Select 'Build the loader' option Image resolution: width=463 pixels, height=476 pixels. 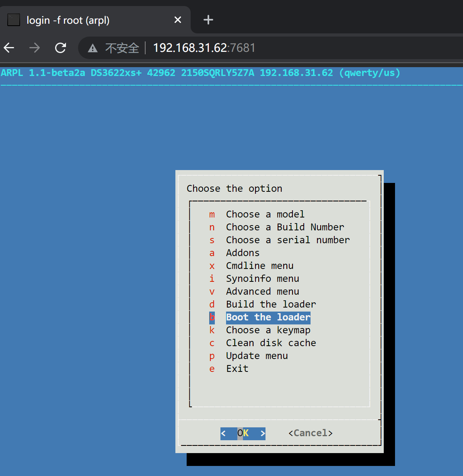coord(271,304)
